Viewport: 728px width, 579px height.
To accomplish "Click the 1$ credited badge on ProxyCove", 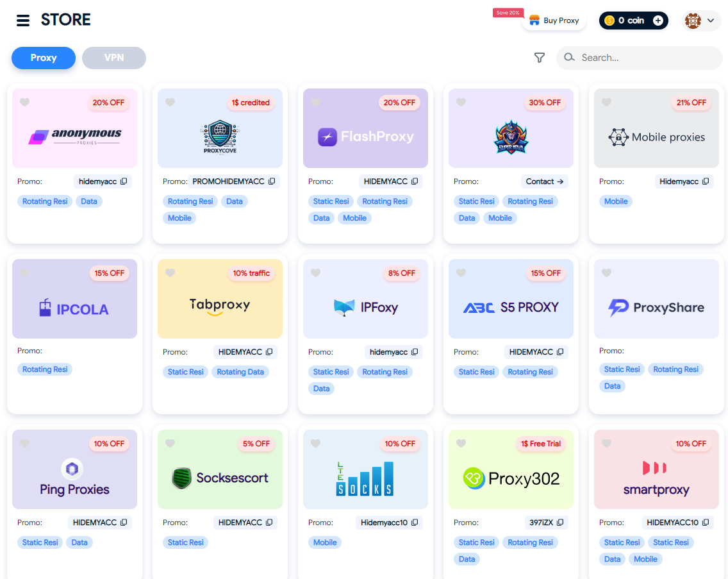I will 251,103.
